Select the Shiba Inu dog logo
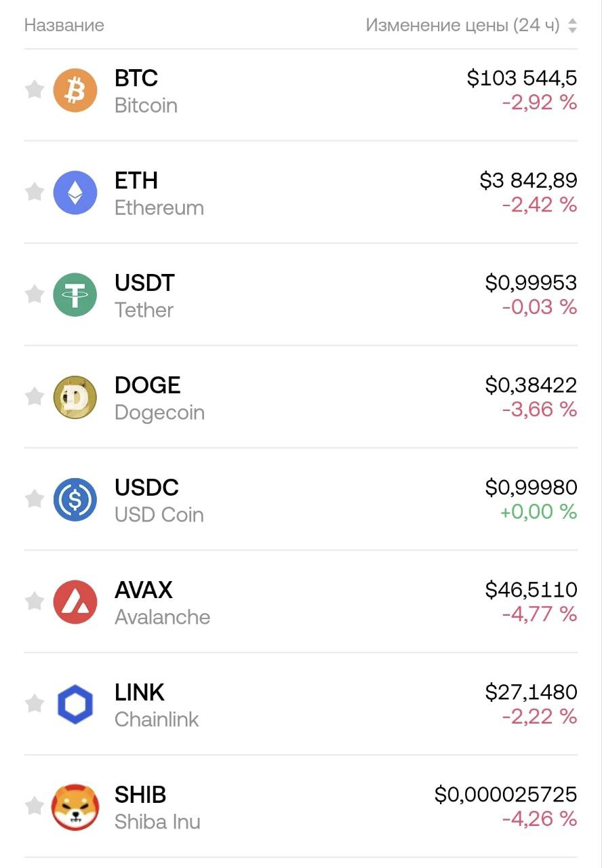 (x=75, y=807)
